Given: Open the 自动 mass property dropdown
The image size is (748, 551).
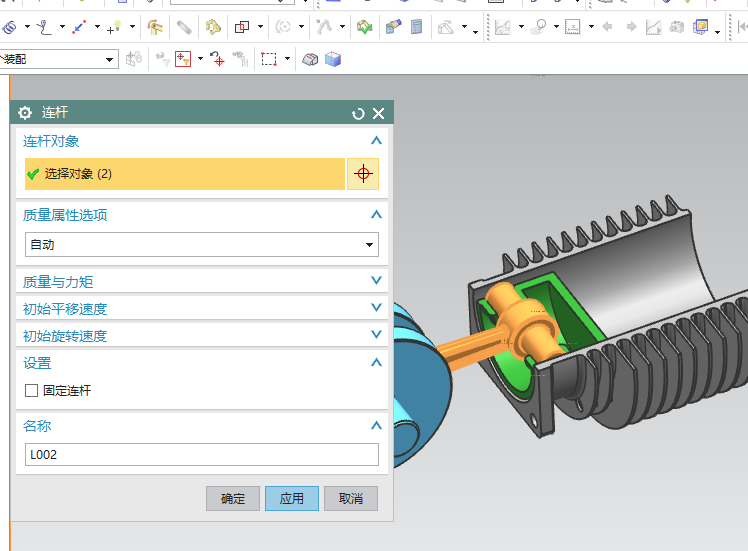Looking at the screenshot, I should pos(202,245).
